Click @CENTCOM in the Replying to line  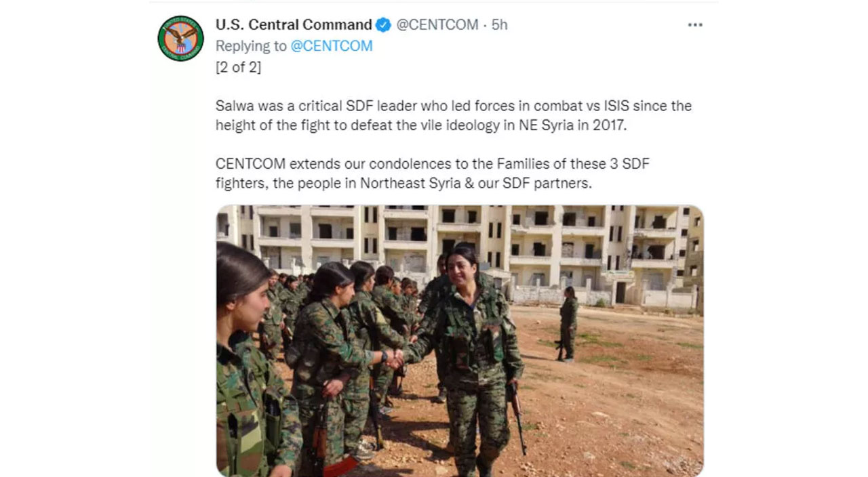[x=332, y=46]
